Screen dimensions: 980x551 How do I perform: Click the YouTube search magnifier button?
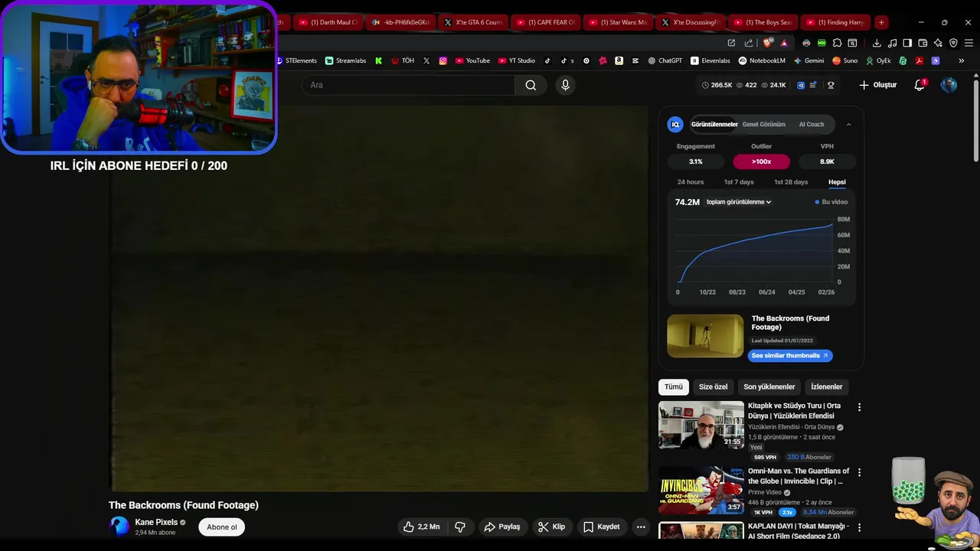531,85
